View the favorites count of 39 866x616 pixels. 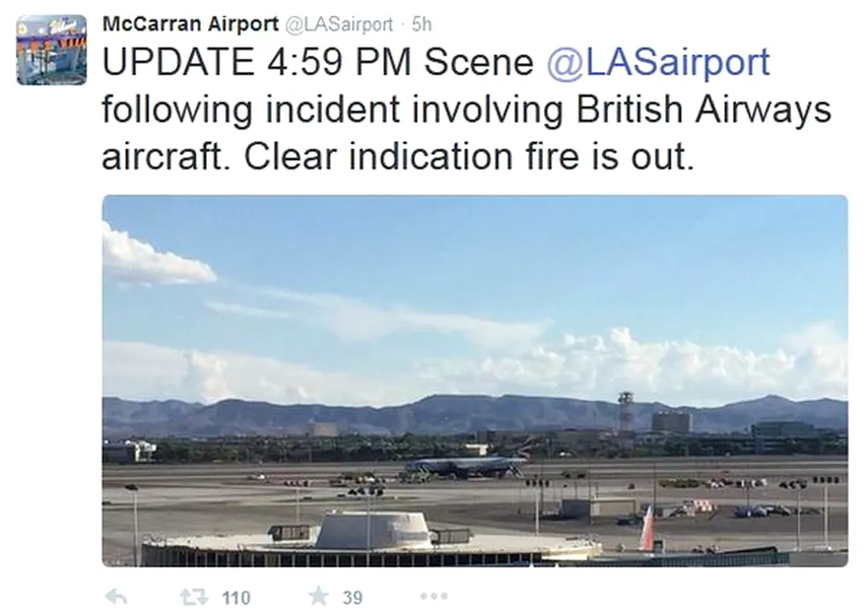pyautogui.click(x=352, y=598)
